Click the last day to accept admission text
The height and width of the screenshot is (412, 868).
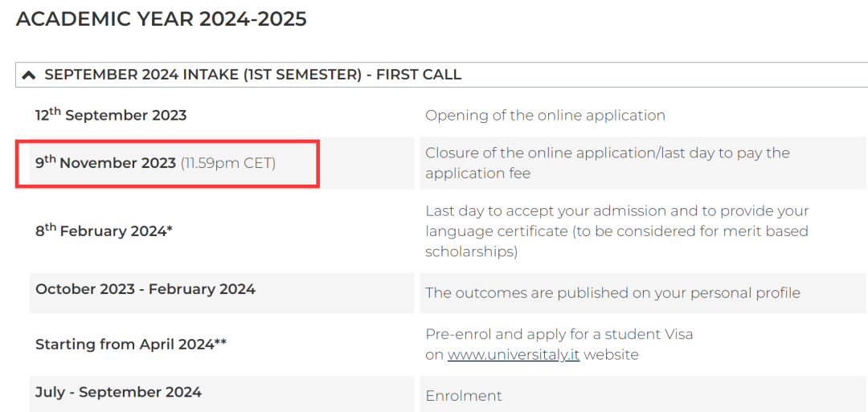tap(616, 210)
